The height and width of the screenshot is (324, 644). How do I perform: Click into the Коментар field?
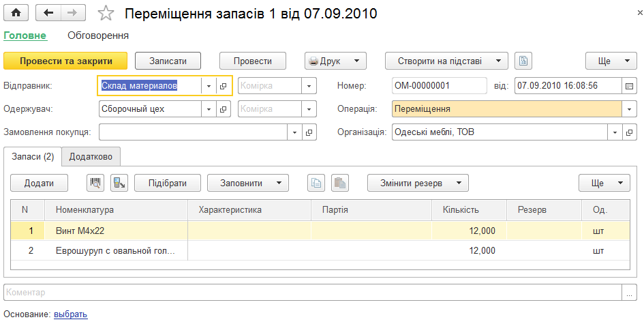[x=313, y=293]
